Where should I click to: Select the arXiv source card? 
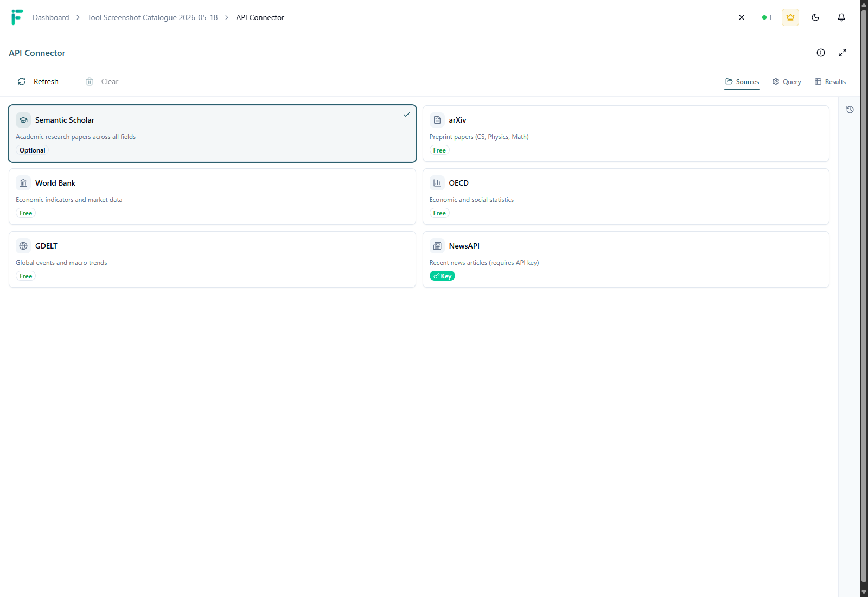[x=626, y=134]
